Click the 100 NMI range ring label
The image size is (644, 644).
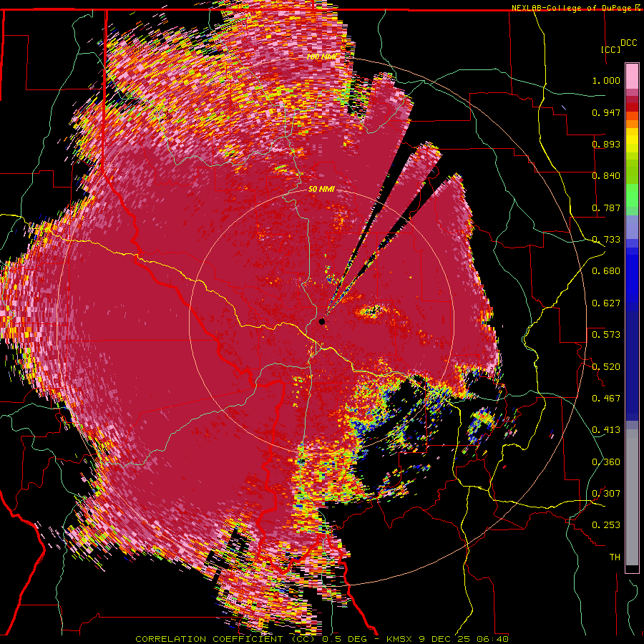pos(323,57)
